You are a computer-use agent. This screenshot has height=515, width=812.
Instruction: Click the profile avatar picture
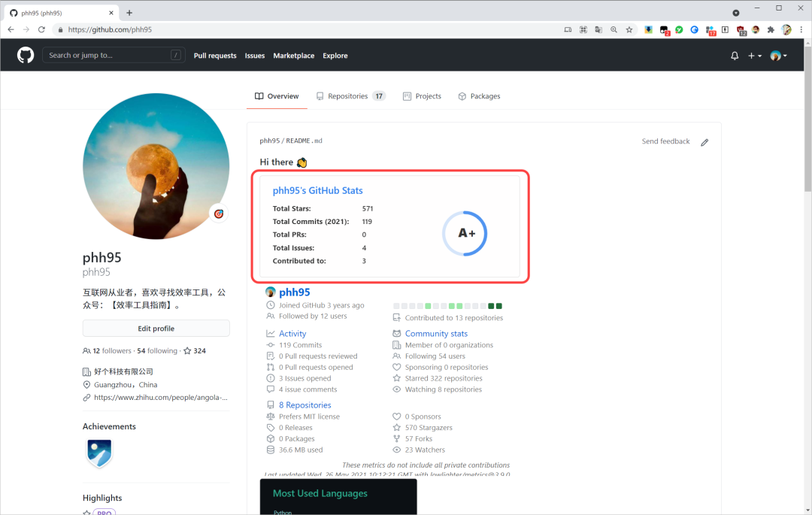(x=156, y=166)
